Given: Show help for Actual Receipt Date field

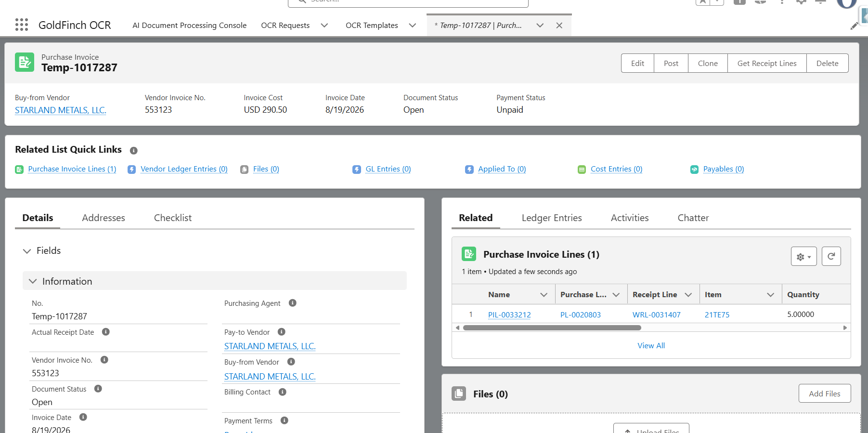Looking at the screenshot, I should 106,332.
